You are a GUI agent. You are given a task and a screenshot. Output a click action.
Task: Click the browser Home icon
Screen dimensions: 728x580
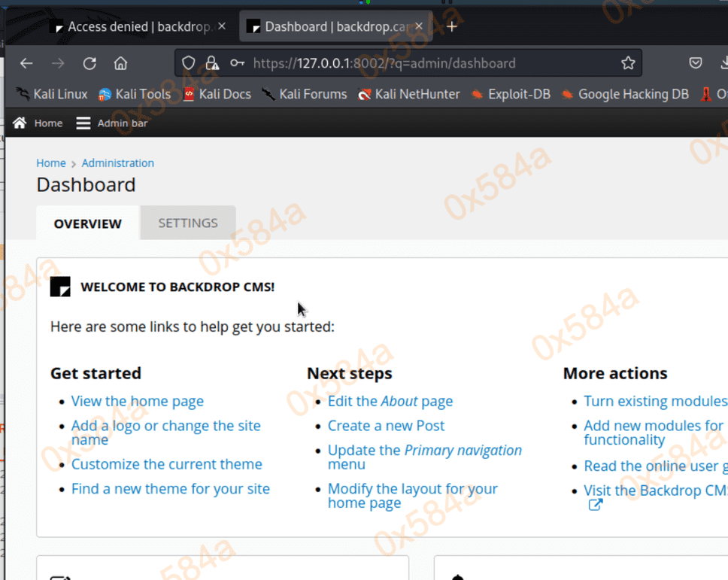click(x=120, y=63)
